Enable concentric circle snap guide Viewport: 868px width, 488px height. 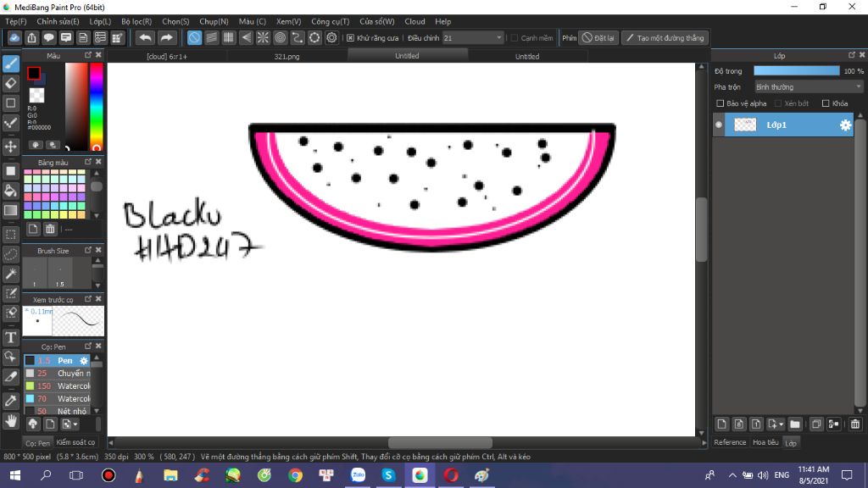(x=280, y=37)
